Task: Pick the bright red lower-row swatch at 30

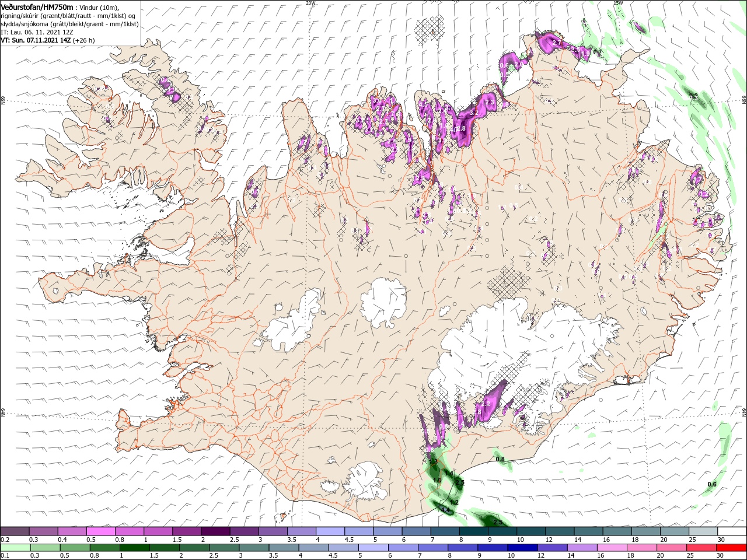Action: (731, 548)
